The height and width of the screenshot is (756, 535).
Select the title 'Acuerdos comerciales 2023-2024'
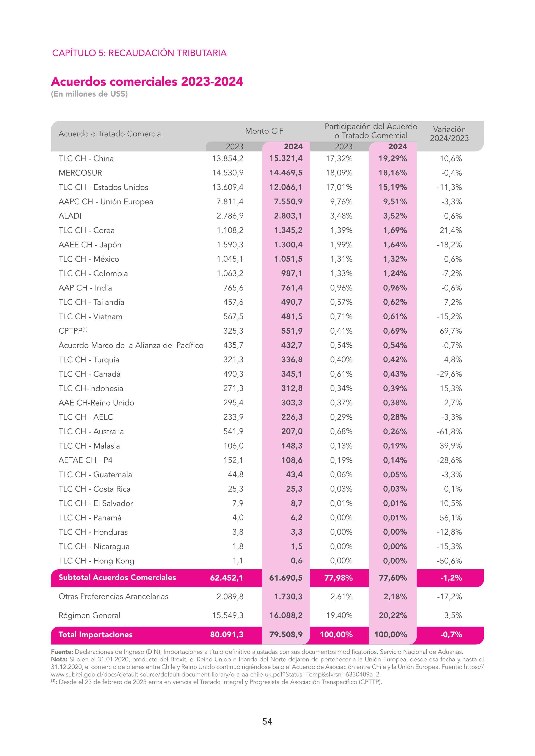147,81
